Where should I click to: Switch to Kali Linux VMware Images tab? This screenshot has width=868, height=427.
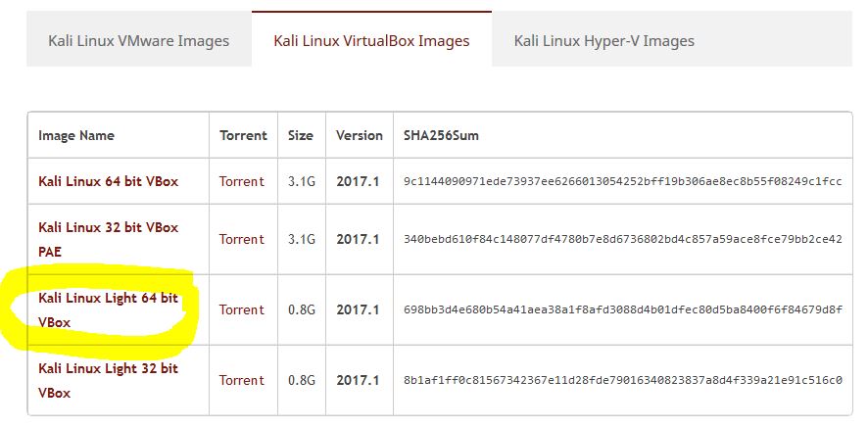(x=138, y=41)
